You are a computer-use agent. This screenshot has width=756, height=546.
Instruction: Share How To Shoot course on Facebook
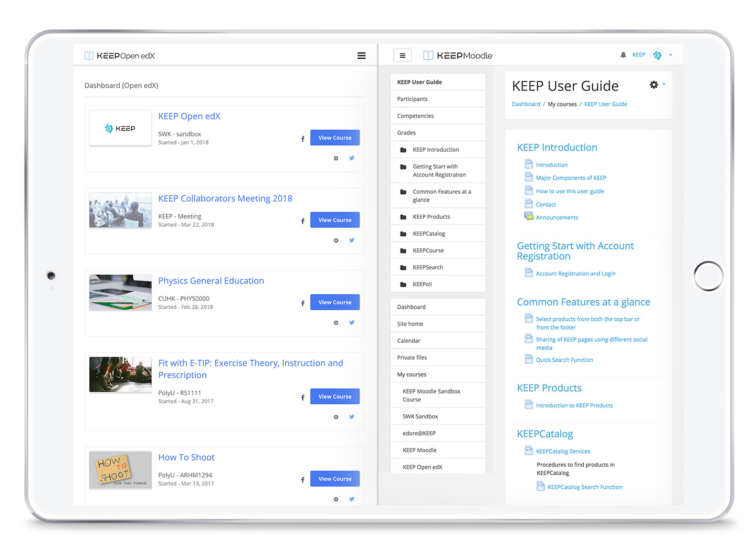click(x=302, y=480)
